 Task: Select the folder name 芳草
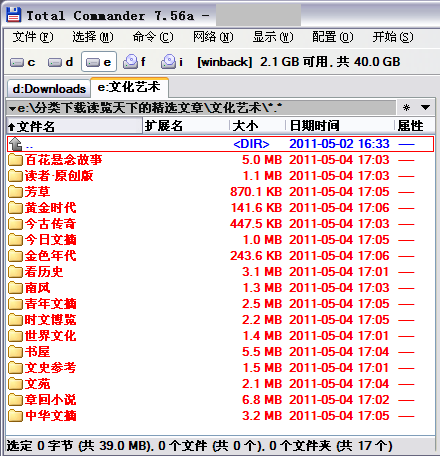[x=37, y=192]
